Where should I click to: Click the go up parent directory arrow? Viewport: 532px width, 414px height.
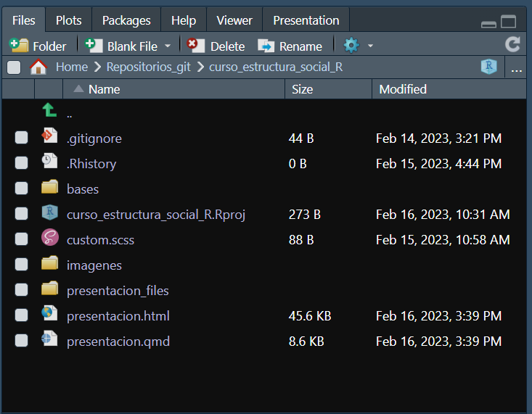click(49, 112)
